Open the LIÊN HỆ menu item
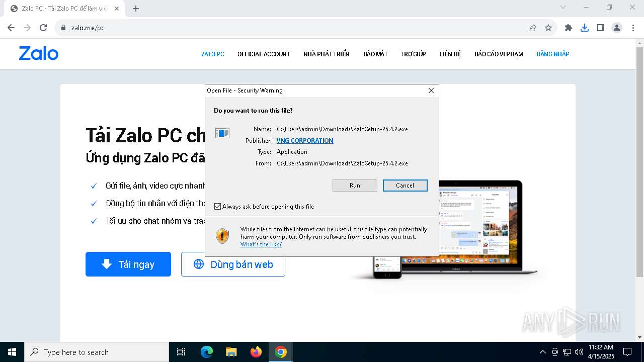644x362 pixels. 450,54
